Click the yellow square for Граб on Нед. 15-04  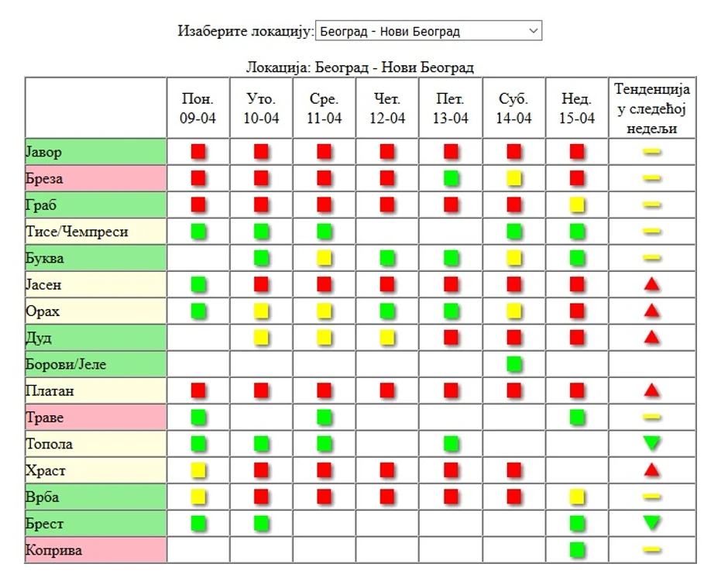point(577,205)
